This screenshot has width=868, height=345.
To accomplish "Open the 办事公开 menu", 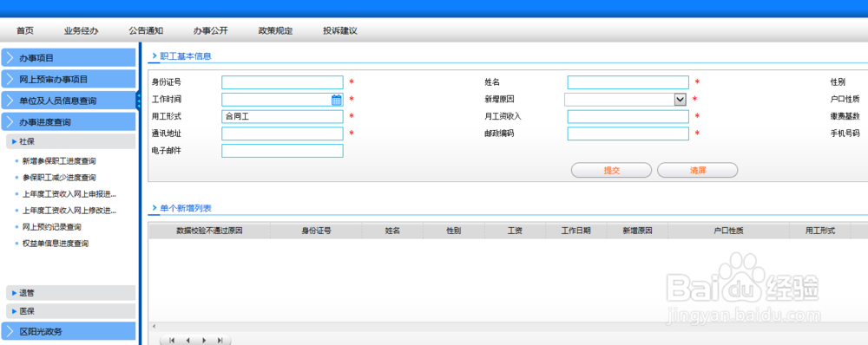I will 210,31.
